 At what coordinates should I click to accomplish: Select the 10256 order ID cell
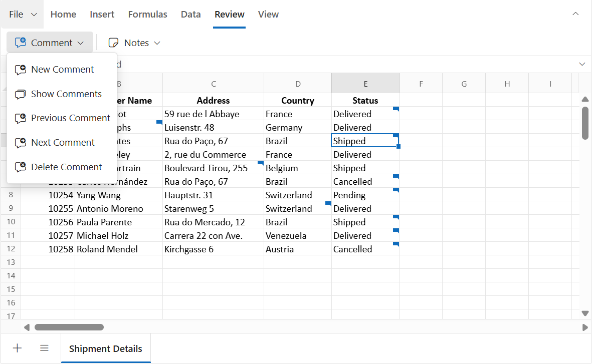coord(48,222)
